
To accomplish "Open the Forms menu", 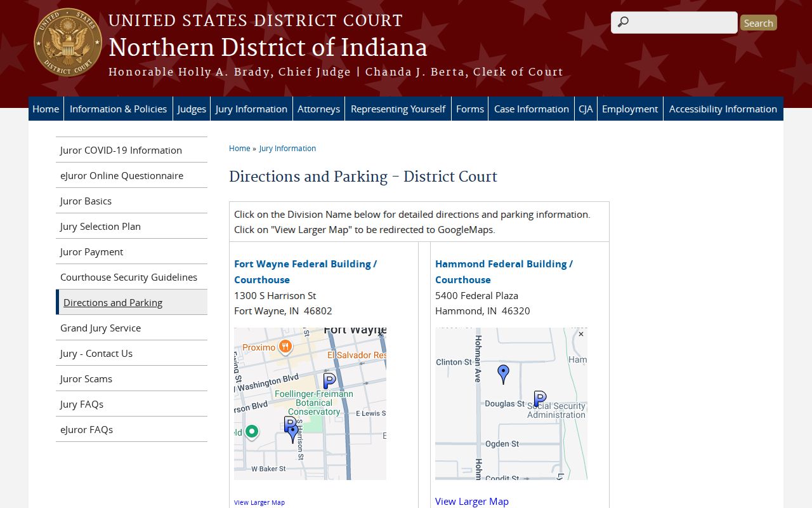I will [470, 109].
